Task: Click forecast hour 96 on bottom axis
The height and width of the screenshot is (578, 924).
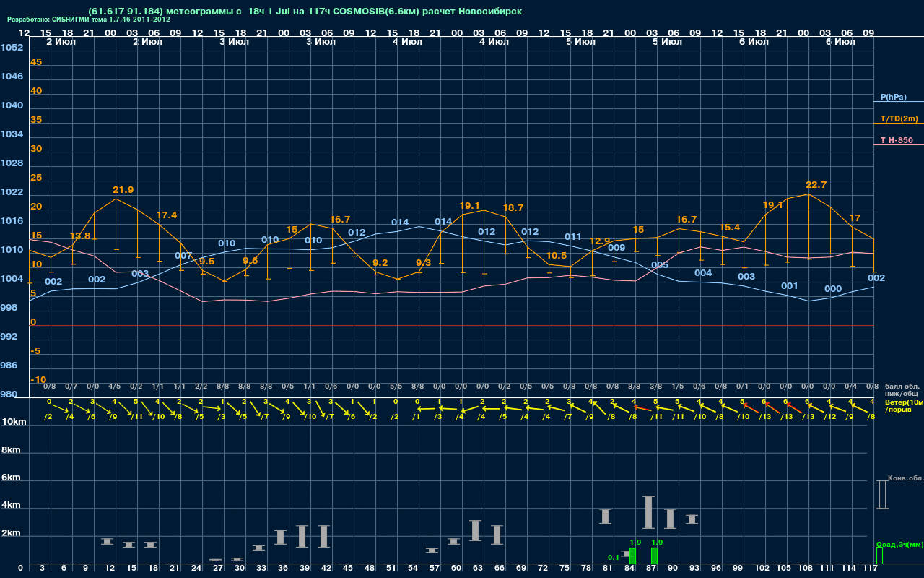Action: [717, 569]
